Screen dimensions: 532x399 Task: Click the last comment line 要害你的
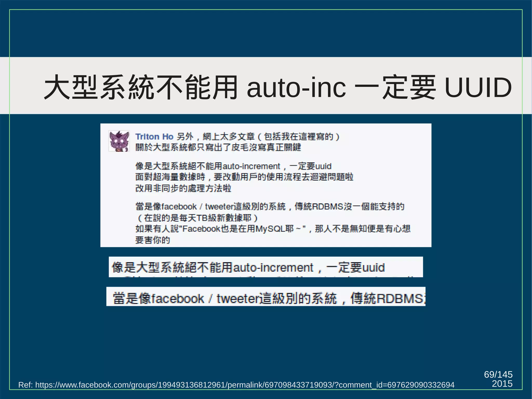pyautogui.click(x=153, y=240)
